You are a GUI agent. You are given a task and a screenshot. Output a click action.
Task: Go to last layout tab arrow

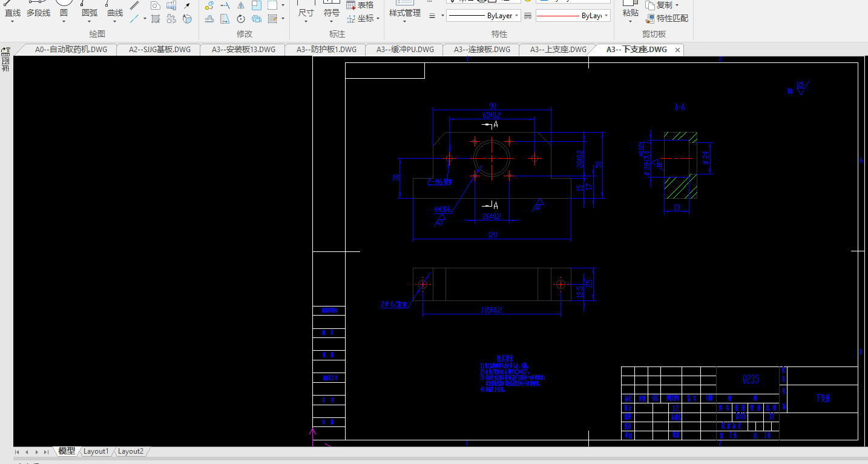pos(47,452)
